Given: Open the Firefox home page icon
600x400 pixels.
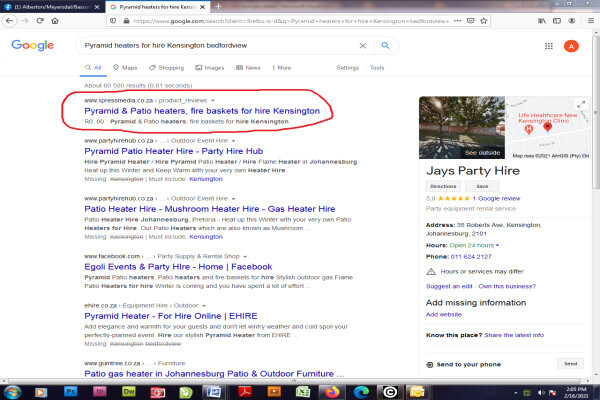Looking at the screenshot, I should click(55, 21).
